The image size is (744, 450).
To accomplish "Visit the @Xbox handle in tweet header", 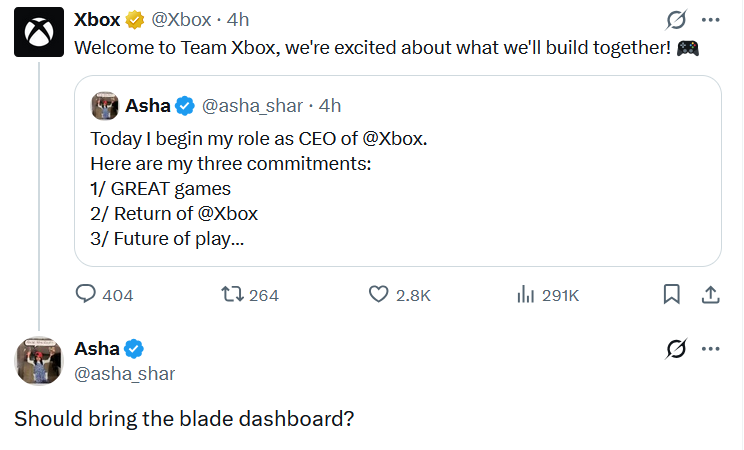I will point(181,20).
